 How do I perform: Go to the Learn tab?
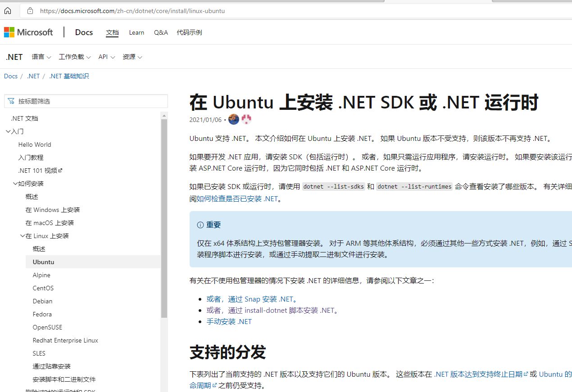click(136, 32)
